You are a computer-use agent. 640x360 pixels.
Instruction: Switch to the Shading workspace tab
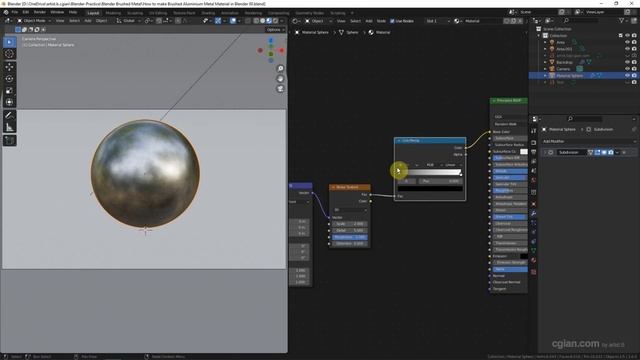click(x=207, y=13)
